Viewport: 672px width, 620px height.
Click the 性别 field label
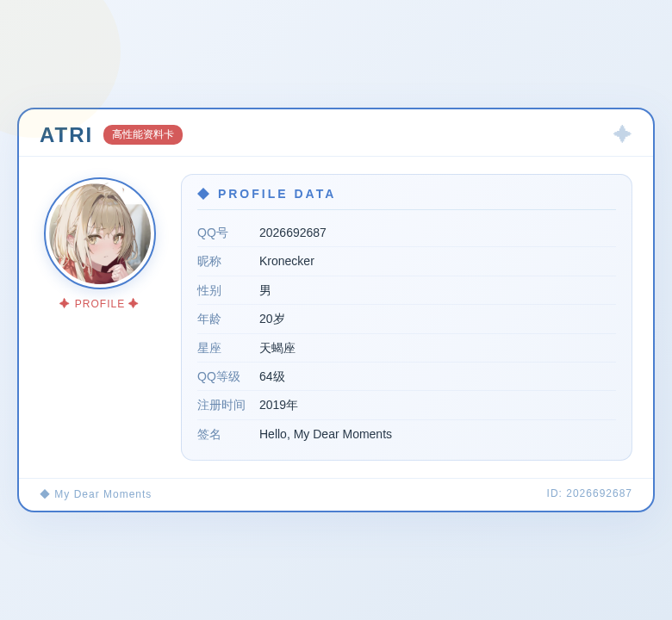(x=209, y=290)
